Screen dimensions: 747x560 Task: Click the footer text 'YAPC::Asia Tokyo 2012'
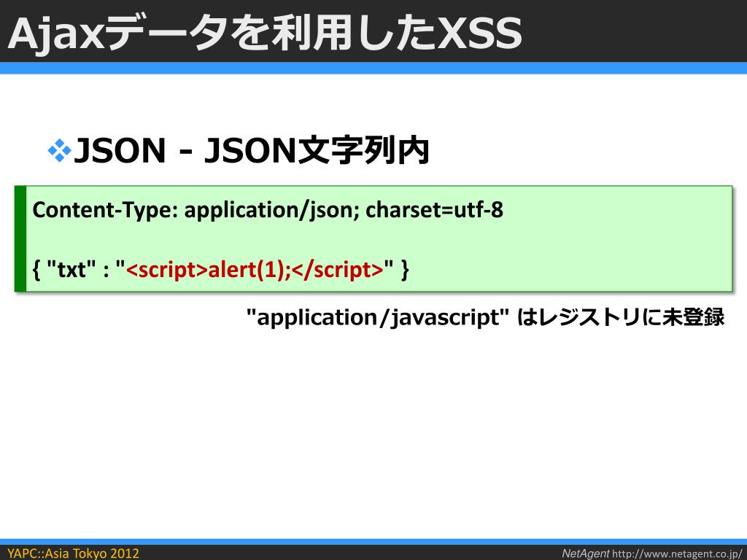[73, 553]
